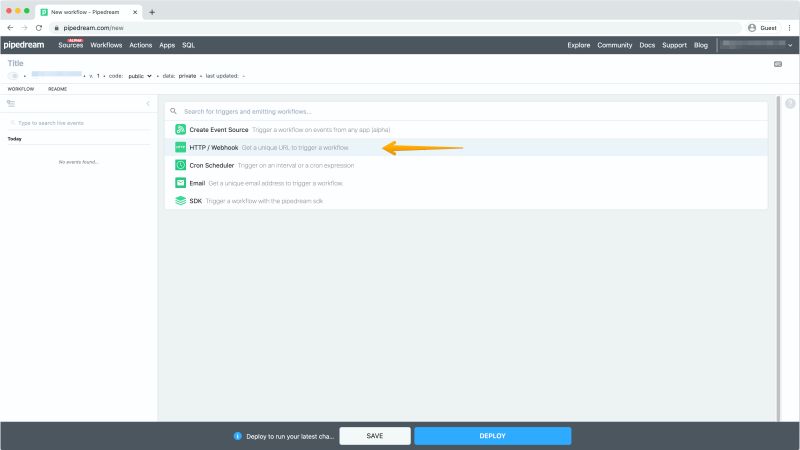800x450 pixels.
Task: Close the New workflow browser tab
Action: pos(135,12)
